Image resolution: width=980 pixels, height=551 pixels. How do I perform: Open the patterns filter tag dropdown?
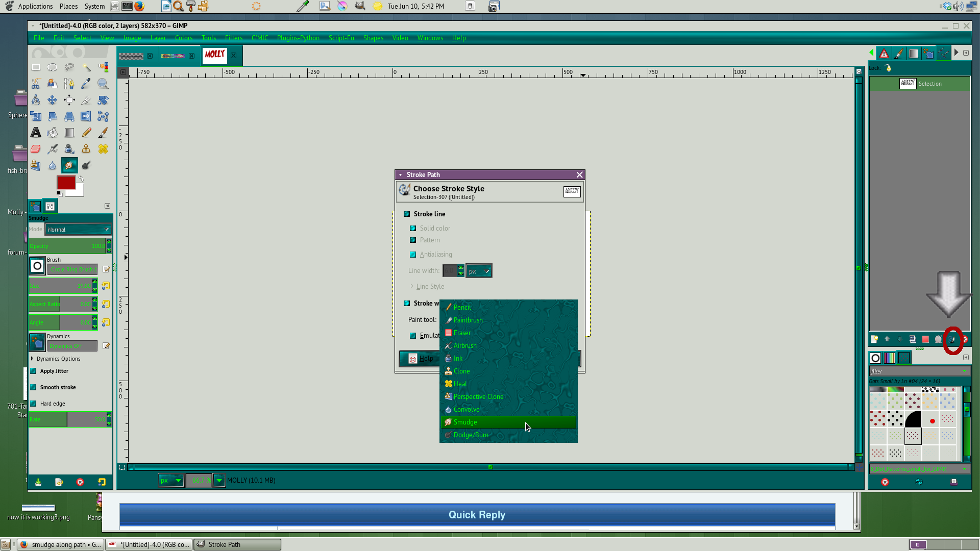click(x=965, y=371)
